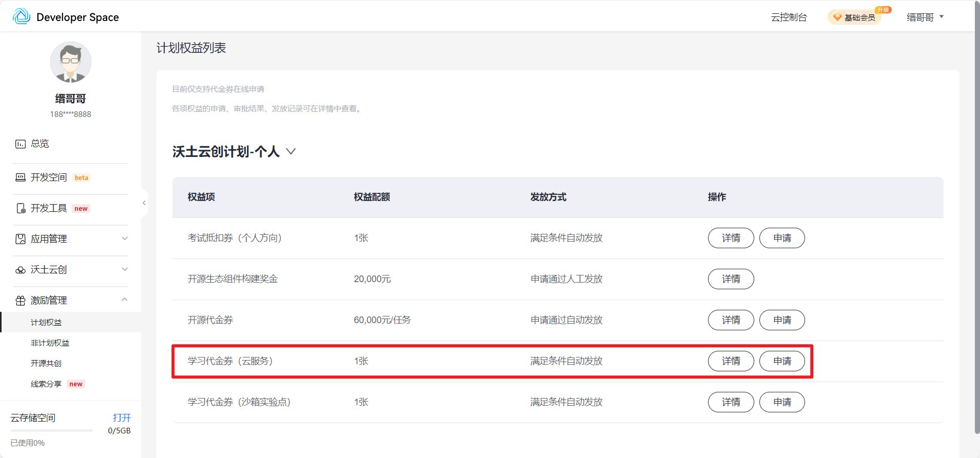This screenshot has width=980, height=458.
Task: Click the 权益项 column header
Action: click(x=201, y=197)
